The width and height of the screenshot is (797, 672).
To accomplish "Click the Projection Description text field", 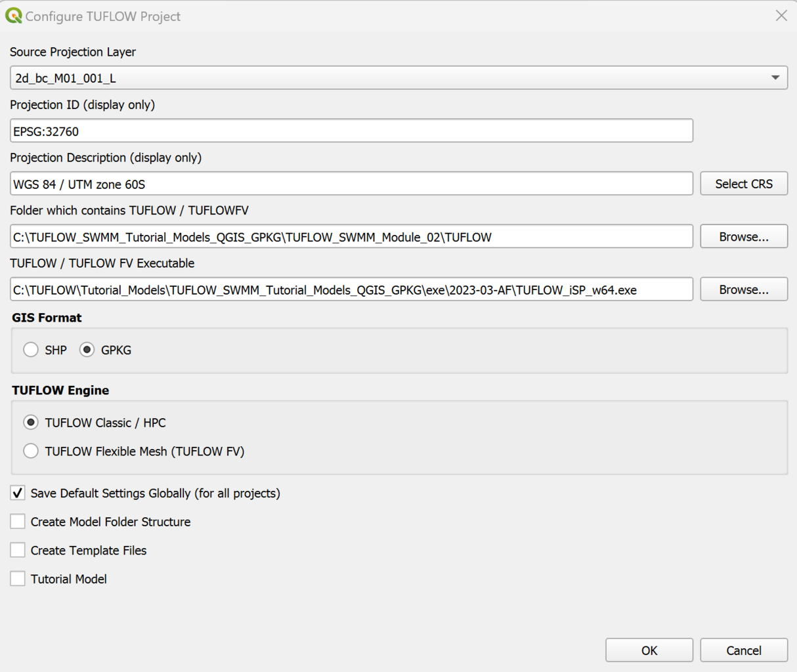I will [x=351, y=184].
